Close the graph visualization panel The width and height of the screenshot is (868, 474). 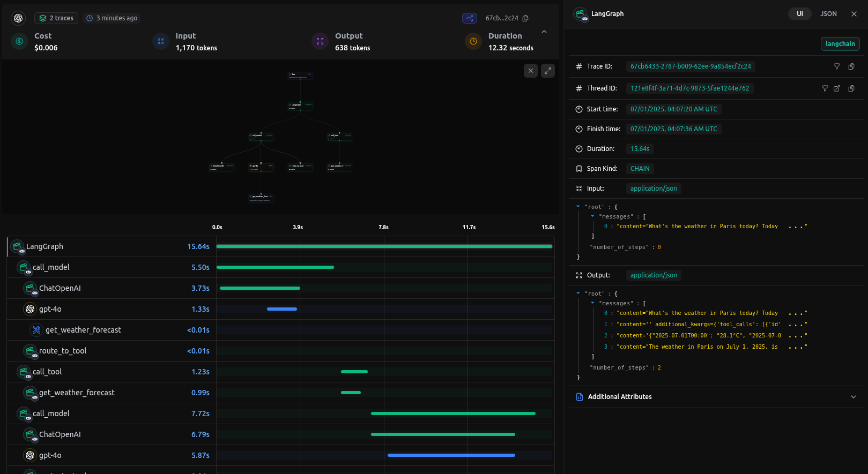click(530, 71)
